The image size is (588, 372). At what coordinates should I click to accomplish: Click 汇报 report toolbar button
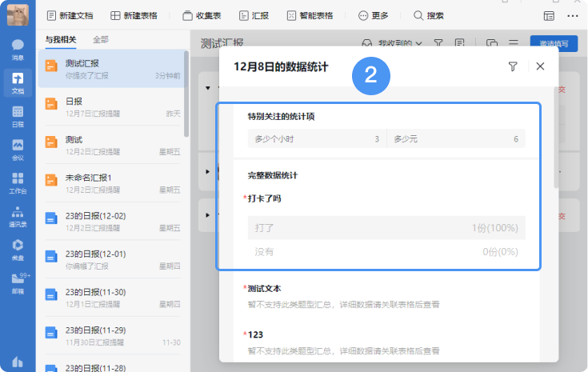pos(254,16)
